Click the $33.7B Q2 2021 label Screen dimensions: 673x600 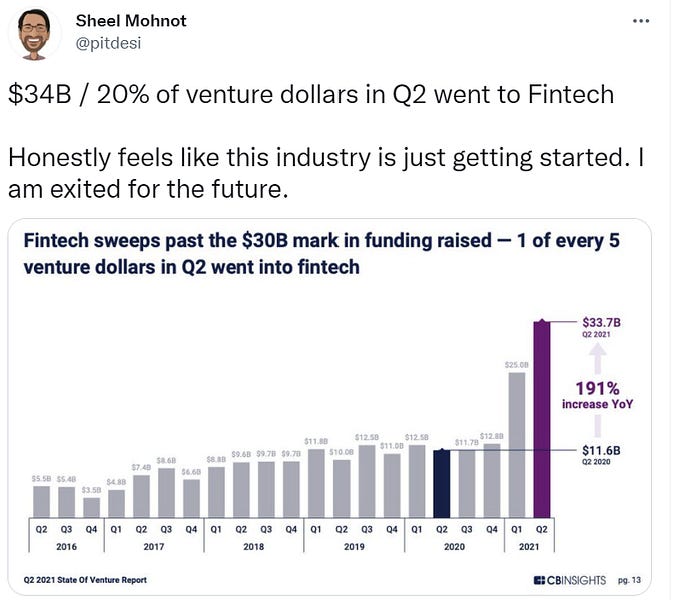[601, 327]
